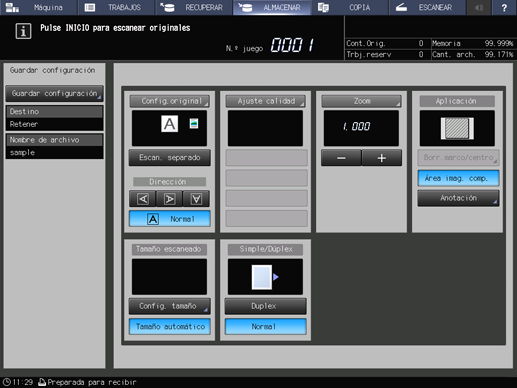Image resolution: width=517 pixels, height=388 pixels.
Task: Open help with the question mark
Action: (504, 7)
